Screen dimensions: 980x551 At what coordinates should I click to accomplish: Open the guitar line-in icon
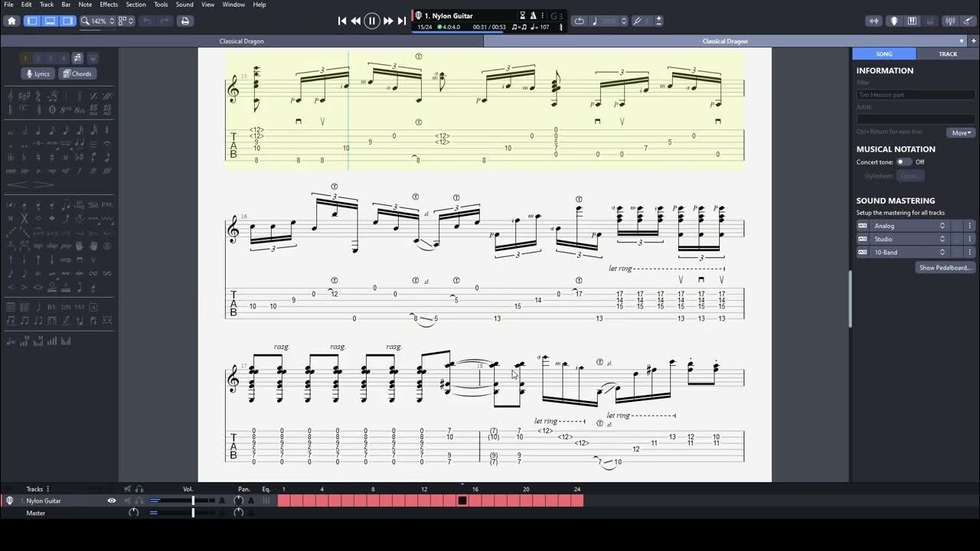pos(969,21)
